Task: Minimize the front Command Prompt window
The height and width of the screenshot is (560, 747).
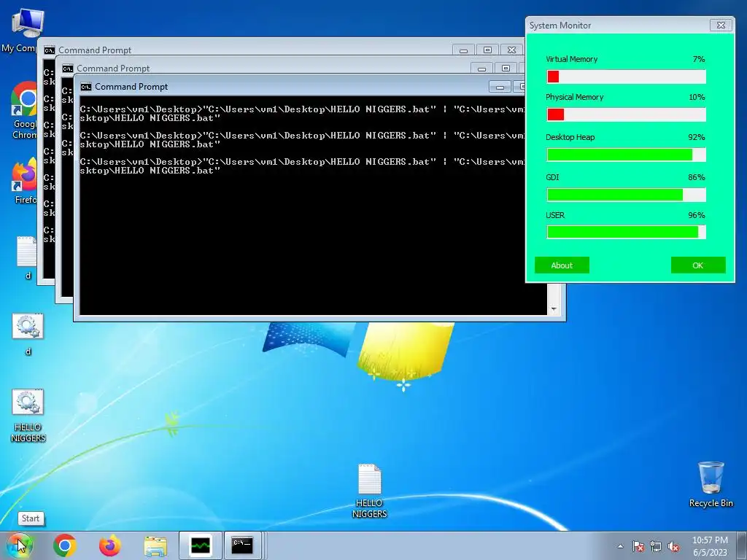Action: coord(500,87)
